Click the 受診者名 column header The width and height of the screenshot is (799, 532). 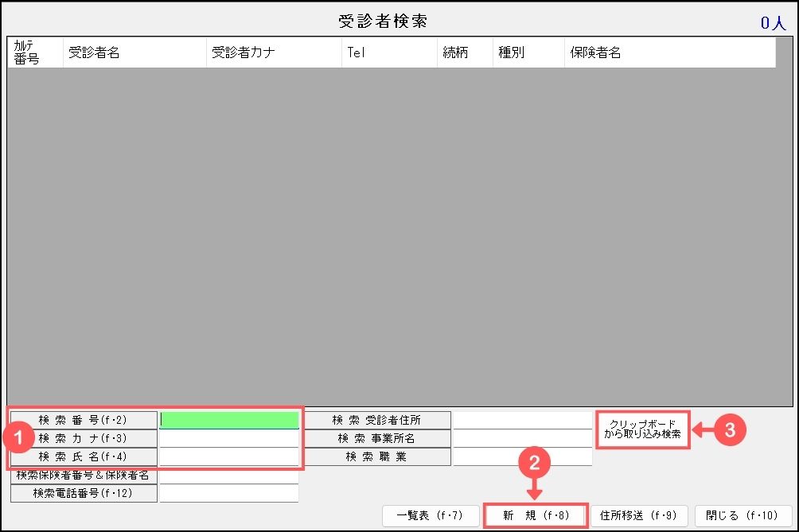pyautogui.click(x=134, y=52)
